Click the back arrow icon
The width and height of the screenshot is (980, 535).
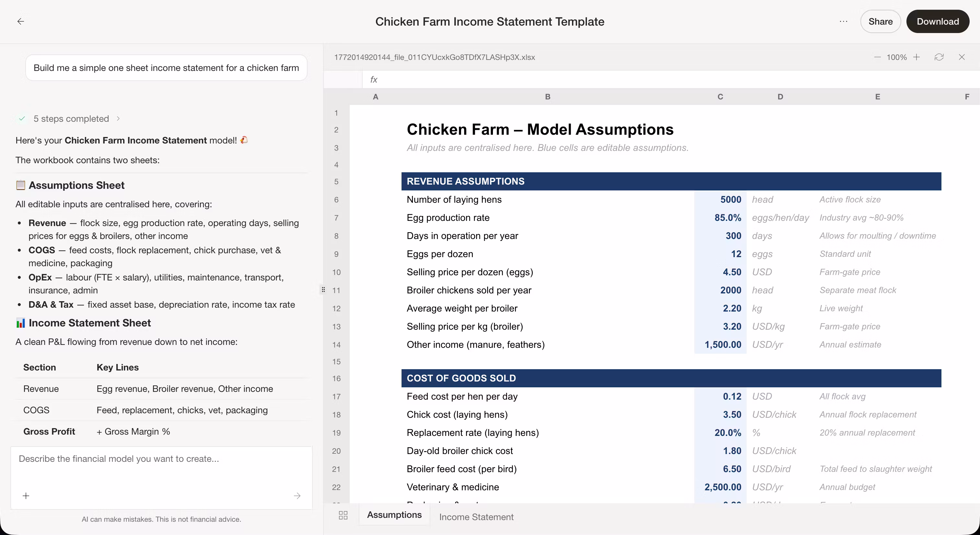pyautogui.click(x=21, y=22)
